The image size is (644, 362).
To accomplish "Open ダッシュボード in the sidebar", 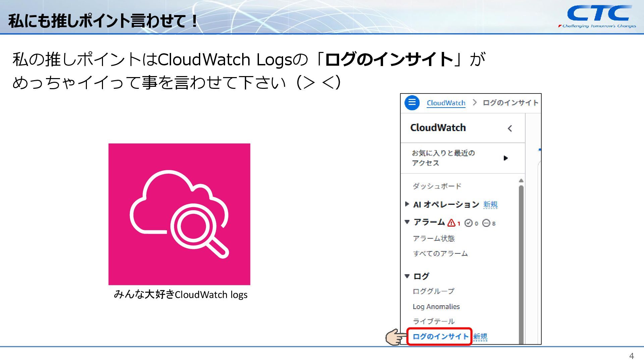I will [437, 186].
